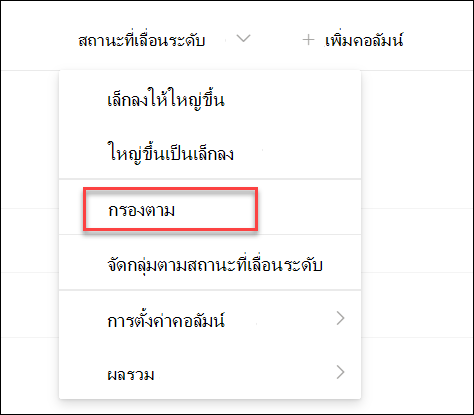The height and width of the screenshot is (415, 474).
Task: Expand the ผลรวม arrow chevron
Action: (340, 372)
